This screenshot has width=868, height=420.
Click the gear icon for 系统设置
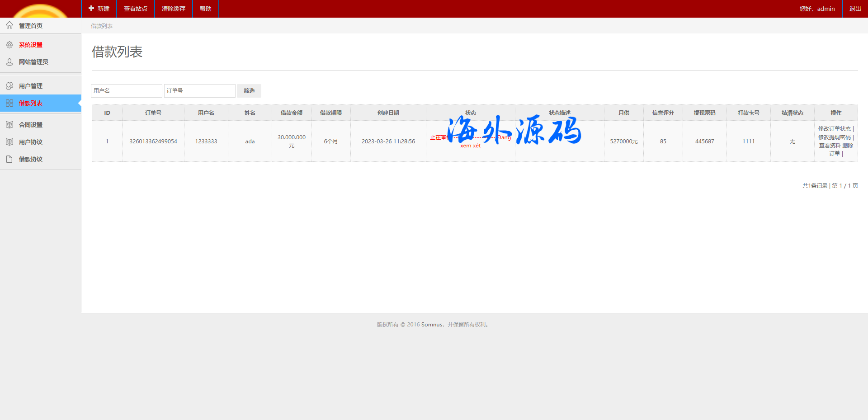pos(9,45)
